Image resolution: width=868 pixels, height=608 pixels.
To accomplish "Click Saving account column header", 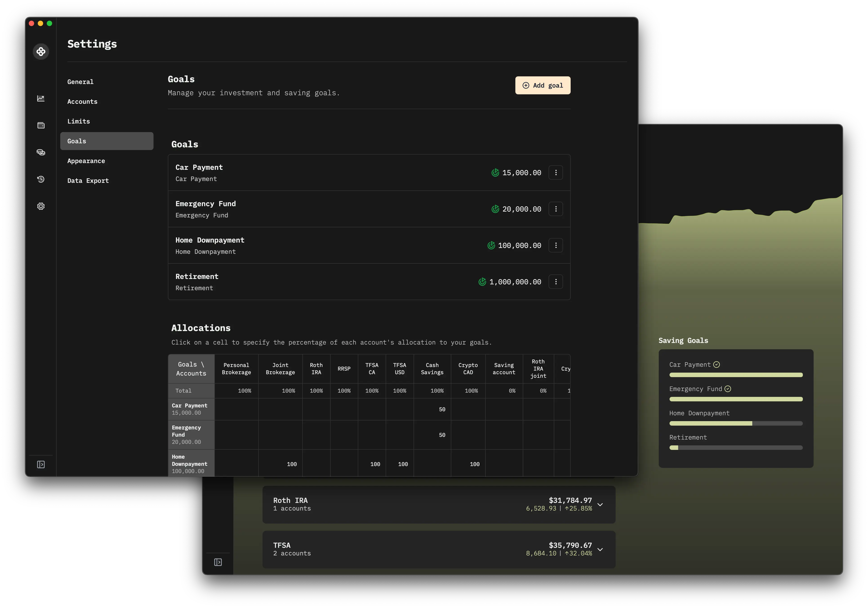I will pyautogui.click(x=504, y=369).
